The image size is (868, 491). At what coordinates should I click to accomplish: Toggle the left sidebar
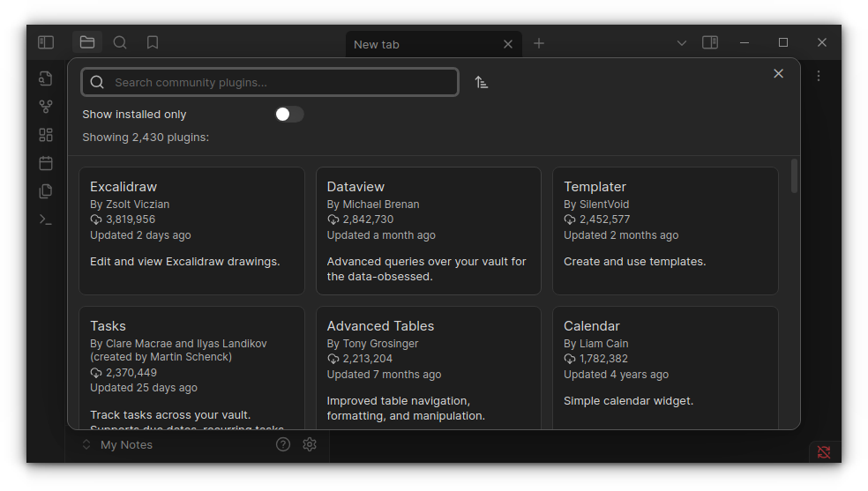click(x=46, y=42)
